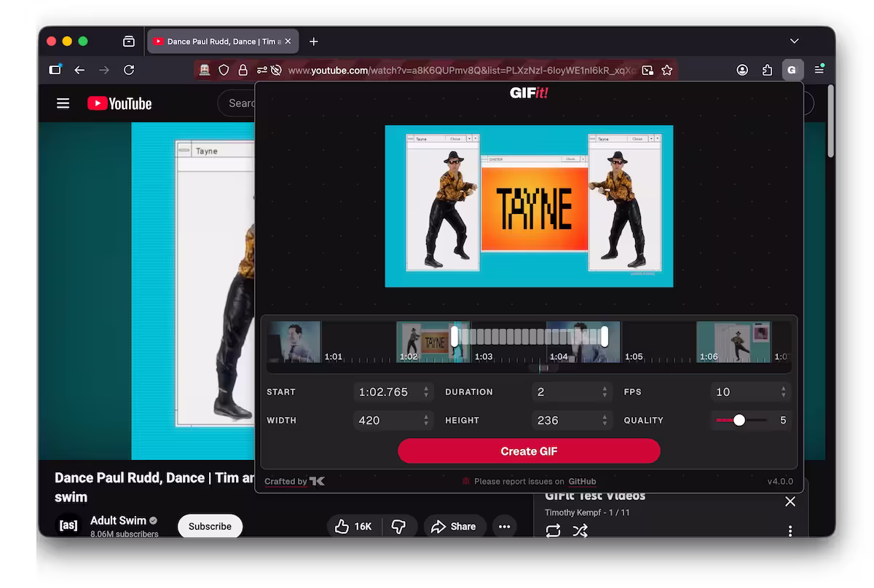
Task: Click the WIDTH stepper arrows
Action: [426, 420]
